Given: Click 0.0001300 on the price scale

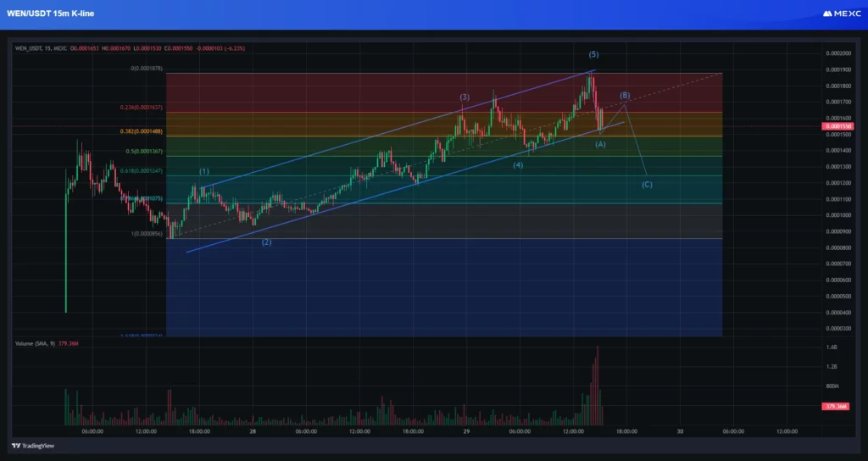Looking at the screenshot, I should 838,167.
